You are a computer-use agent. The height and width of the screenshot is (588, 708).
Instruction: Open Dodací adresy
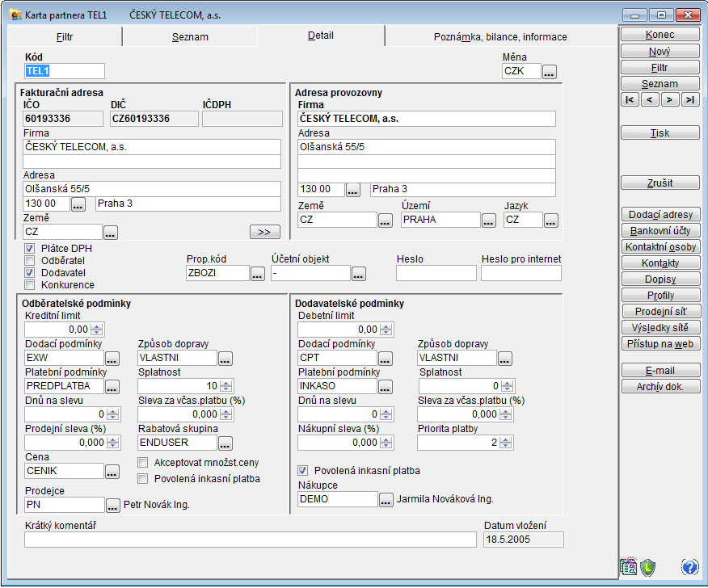(661, 215)
